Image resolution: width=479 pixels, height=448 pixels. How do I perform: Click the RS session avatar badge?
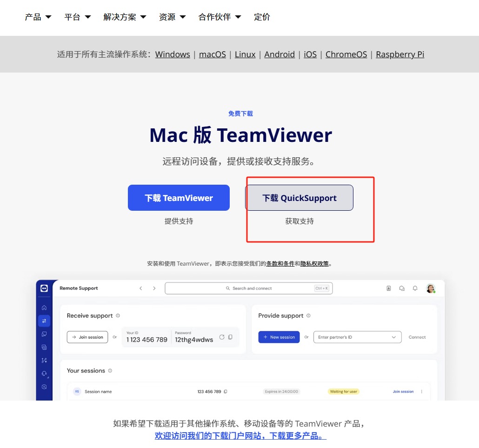pyautogui.click(x=77, y=391)
